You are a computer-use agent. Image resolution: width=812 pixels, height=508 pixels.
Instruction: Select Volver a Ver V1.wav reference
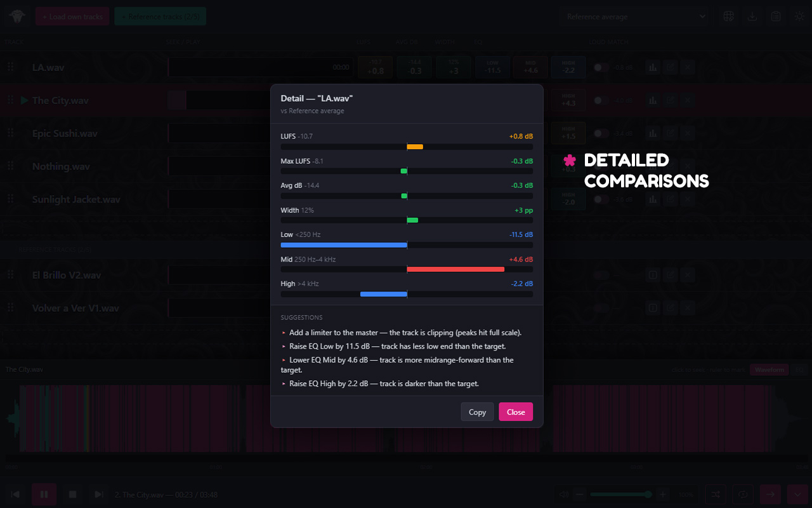pos(75,309)
